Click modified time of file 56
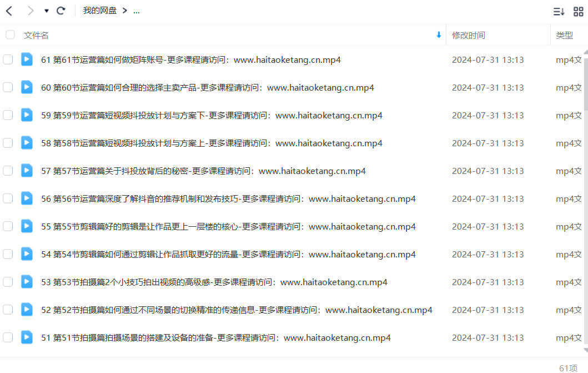 click(488, 199)
